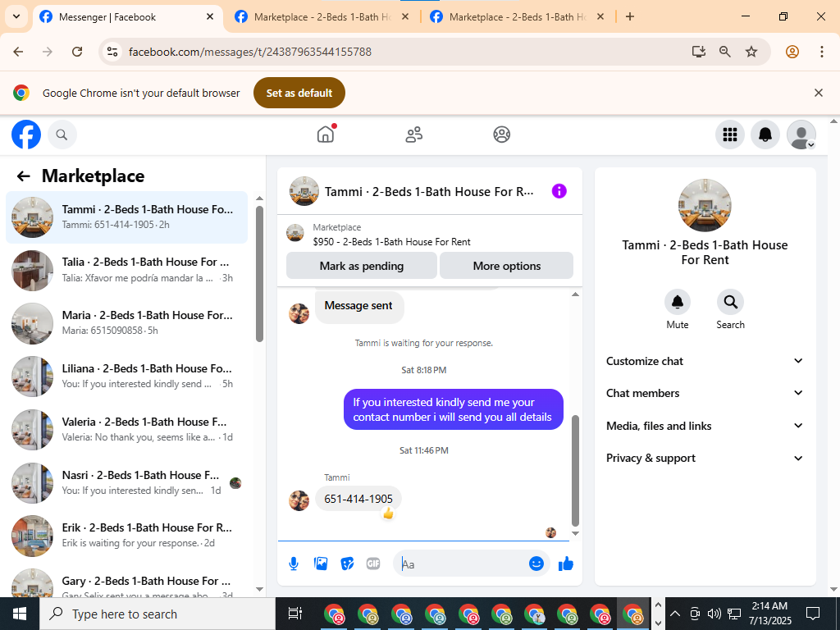Open Liliana conversation in chat list
Viewport: 840px width, 630px height.
pyautogui.click(x=127, y=376)
